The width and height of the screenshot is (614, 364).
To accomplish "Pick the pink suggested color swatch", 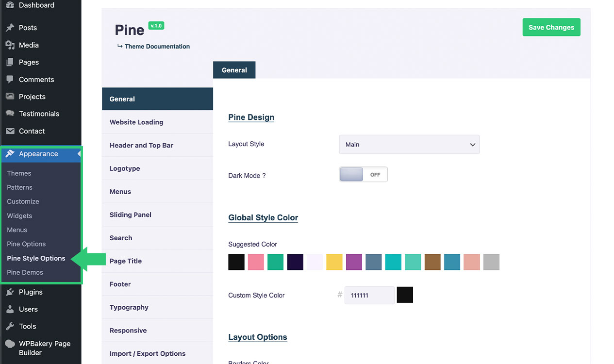I will (x=256, y=262).
